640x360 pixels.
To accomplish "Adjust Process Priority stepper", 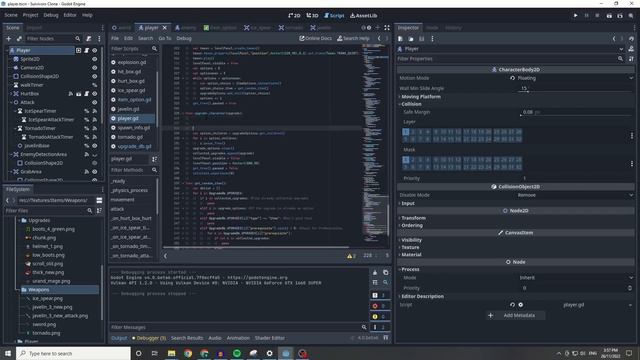I will click(630, 288).
